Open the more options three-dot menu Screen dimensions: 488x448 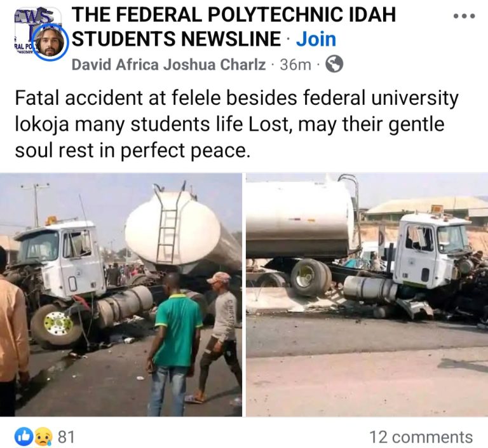(463, 15)
